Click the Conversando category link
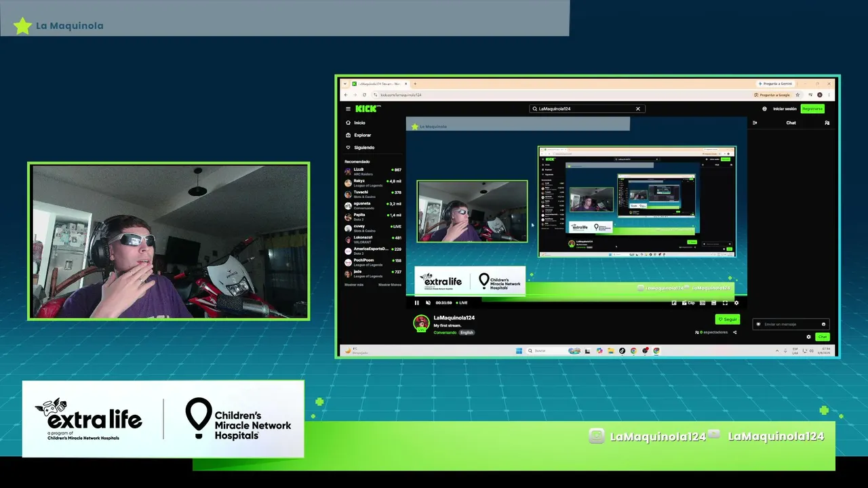 click(x=445, y=333)
